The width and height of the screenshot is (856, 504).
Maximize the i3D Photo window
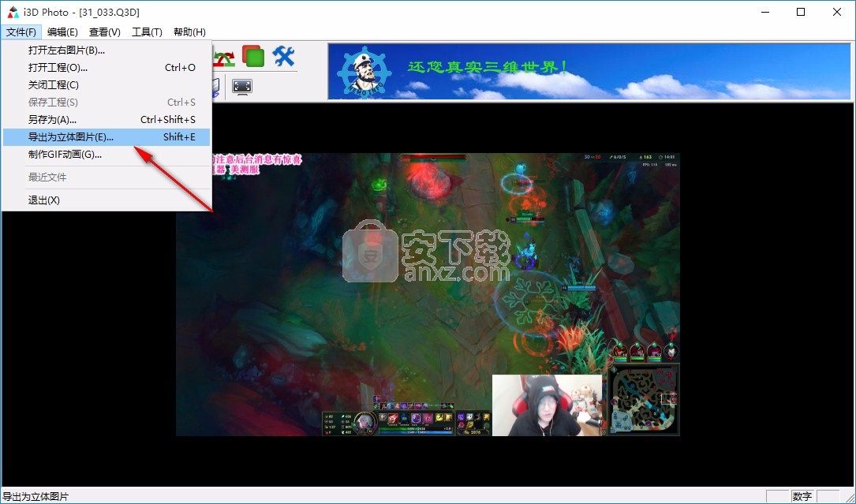[801, 12]
